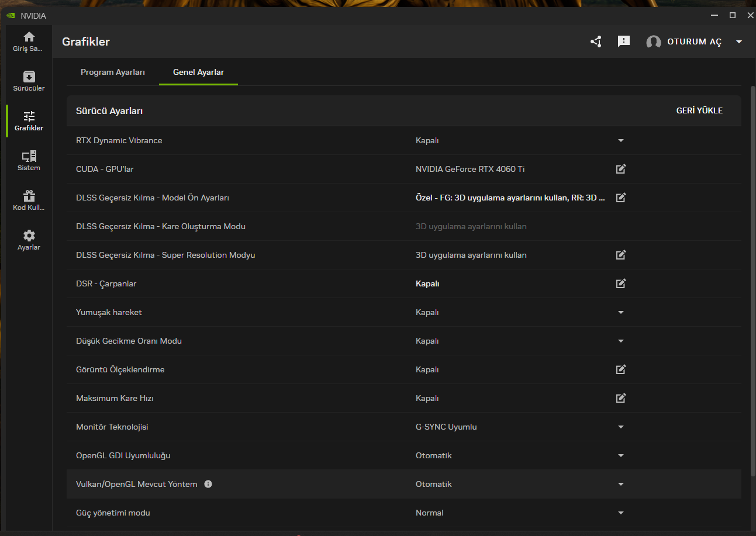Click the user avatar icon
756x536 pixels.
[x=654, y=42]
